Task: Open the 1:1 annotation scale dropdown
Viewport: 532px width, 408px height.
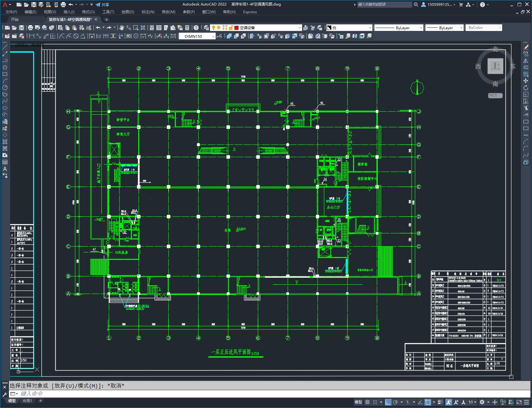Action: [x=472, y=402]
